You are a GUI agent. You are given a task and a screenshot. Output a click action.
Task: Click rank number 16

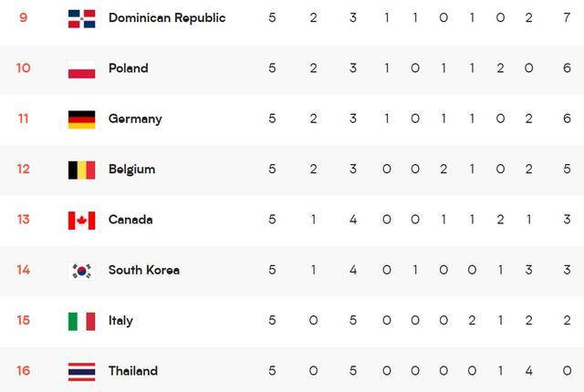coord(23,371)
